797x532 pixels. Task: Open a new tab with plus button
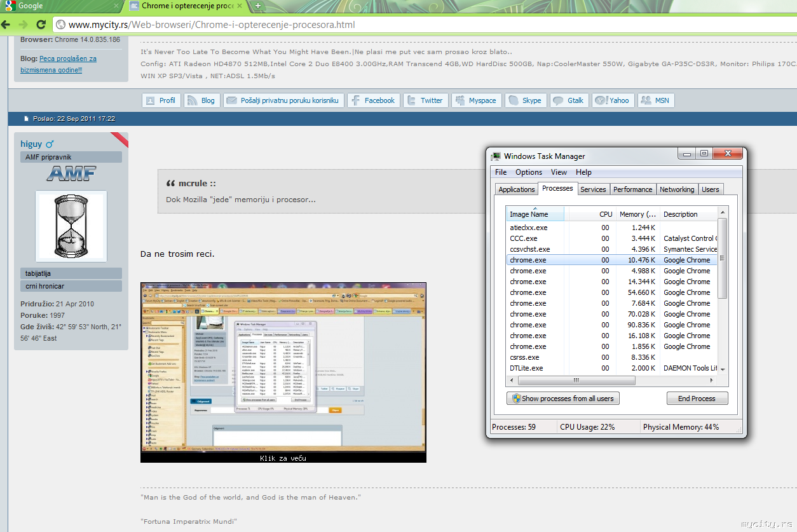click(257, 6)
